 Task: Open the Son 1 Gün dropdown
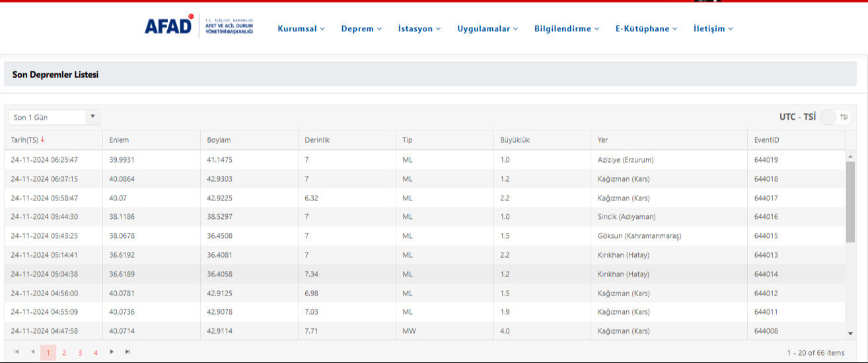pos(54,117)
